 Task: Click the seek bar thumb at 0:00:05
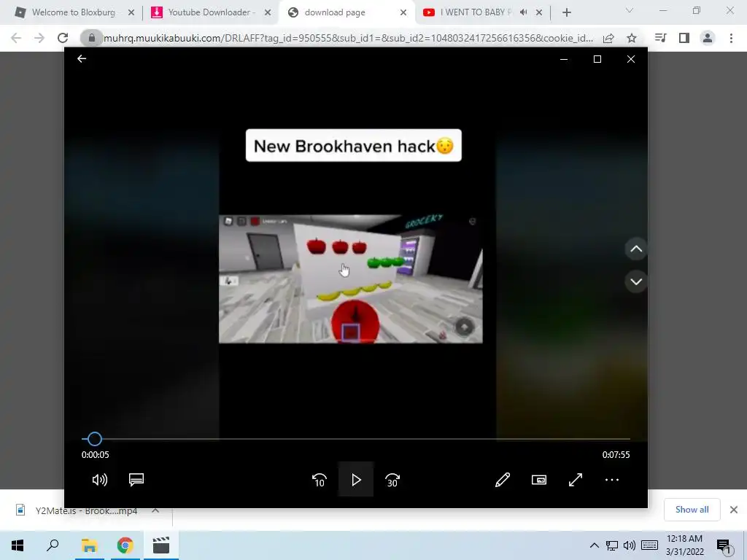coord(94,438)
